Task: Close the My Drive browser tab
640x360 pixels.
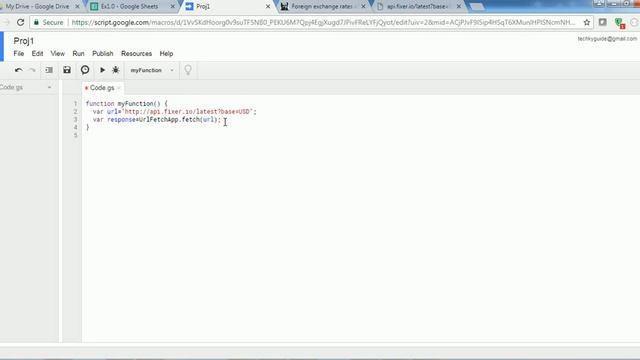Action: pos(77,7)
